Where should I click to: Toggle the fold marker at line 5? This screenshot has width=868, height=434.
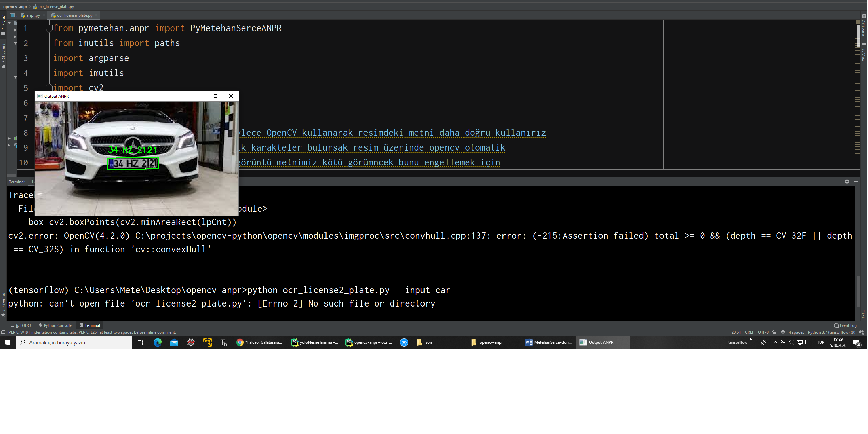(x=49, y=88)
